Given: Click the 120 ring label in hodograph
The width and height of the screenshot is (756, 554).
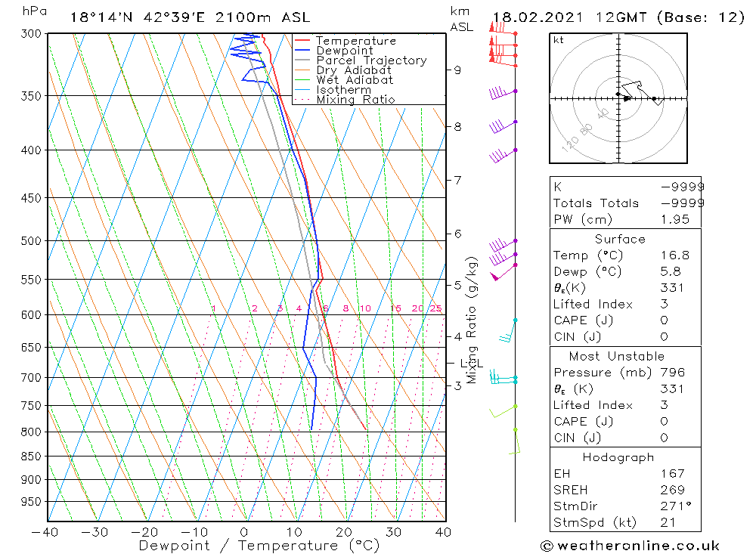Looking at the screenshot, I should coord(570,144).
